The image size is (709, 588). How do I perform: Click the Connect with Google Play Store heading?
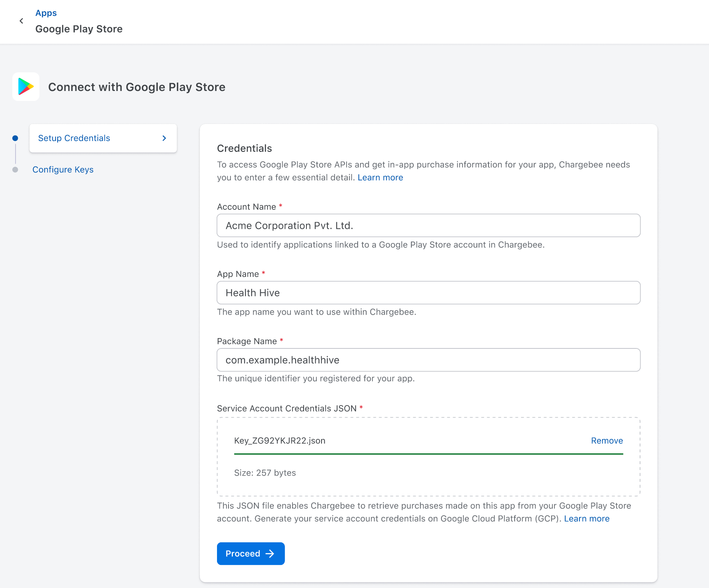click(x=137, y=87)
